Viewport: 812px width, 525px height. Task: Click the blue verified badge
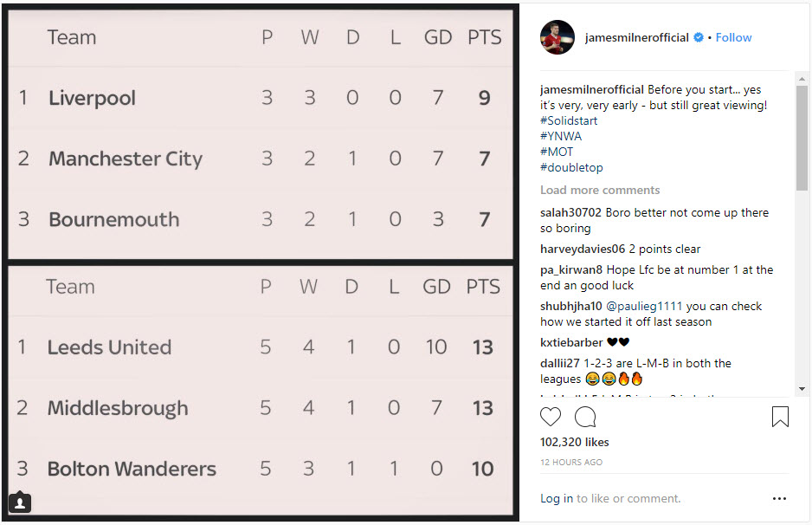699,37
